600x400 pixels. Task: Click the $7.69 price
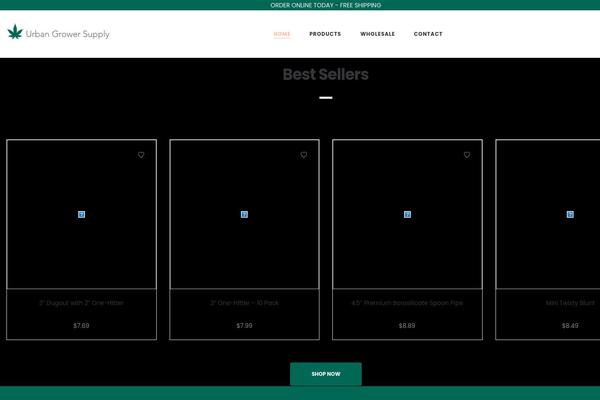(81, 326)
